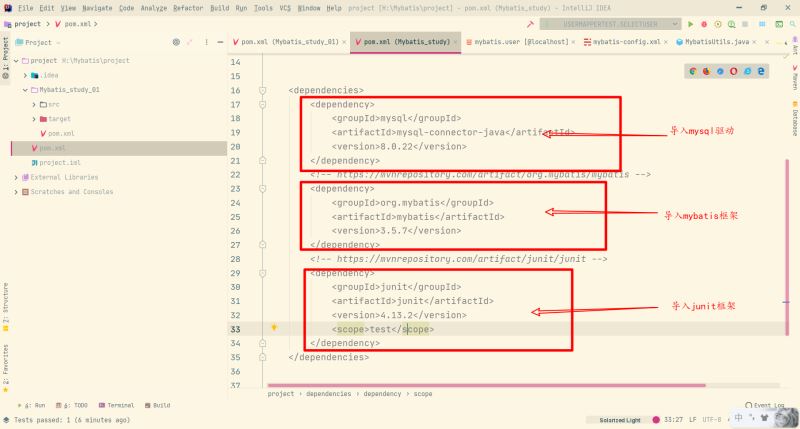Click the run-anything terminal icon in toolbar

point(779,24)
